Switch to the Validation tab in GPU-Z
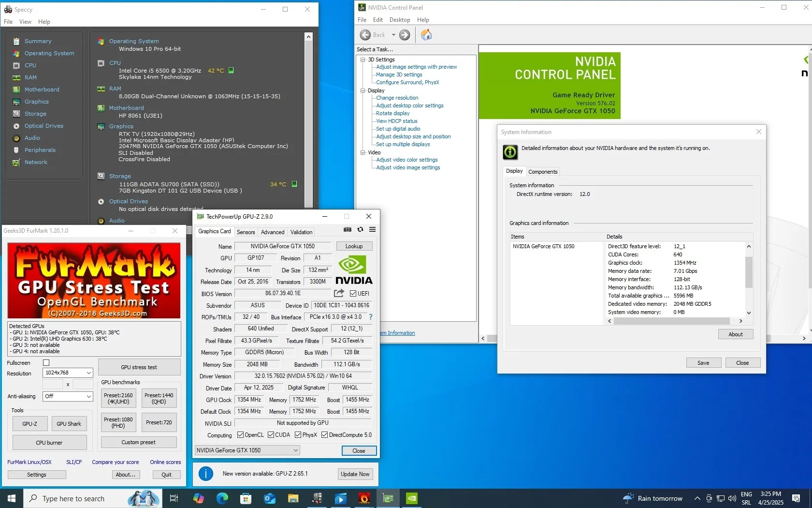812x508 pixels. click(301, 232)
